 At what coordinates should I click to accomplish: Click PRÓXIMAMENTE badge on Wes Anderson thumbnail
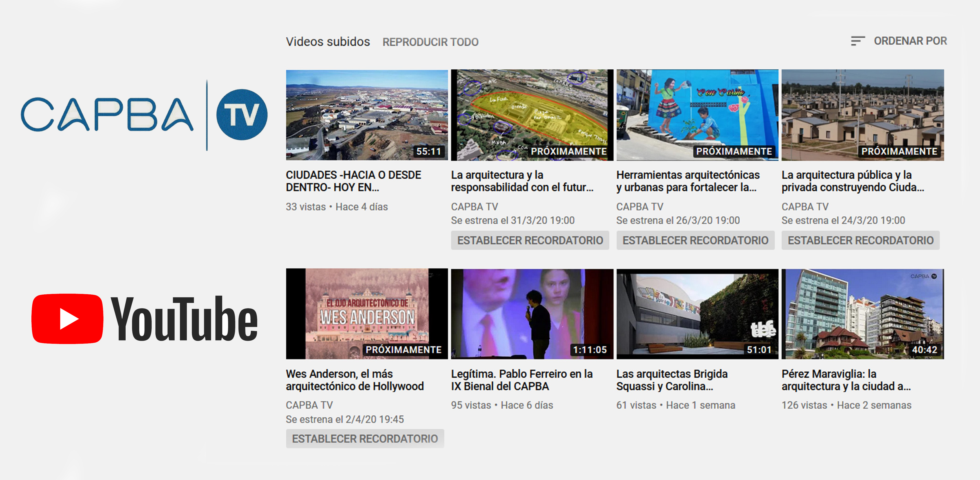tap(403, 350)
